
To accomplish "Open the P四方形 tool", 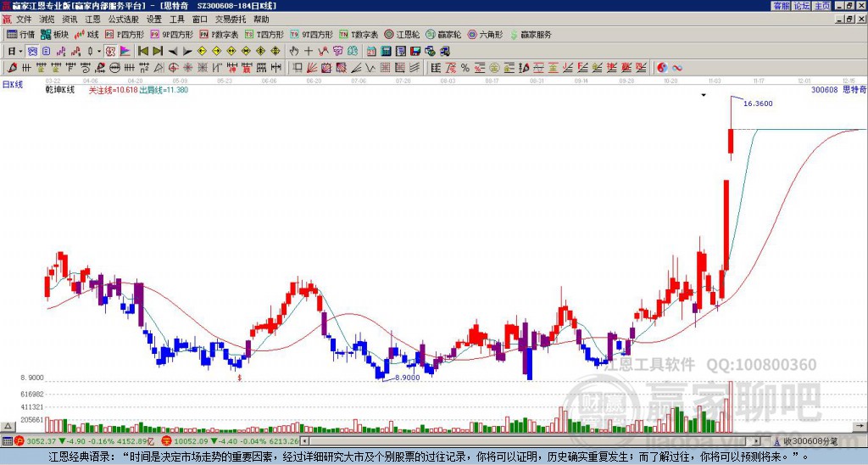I will coord(124,34).
